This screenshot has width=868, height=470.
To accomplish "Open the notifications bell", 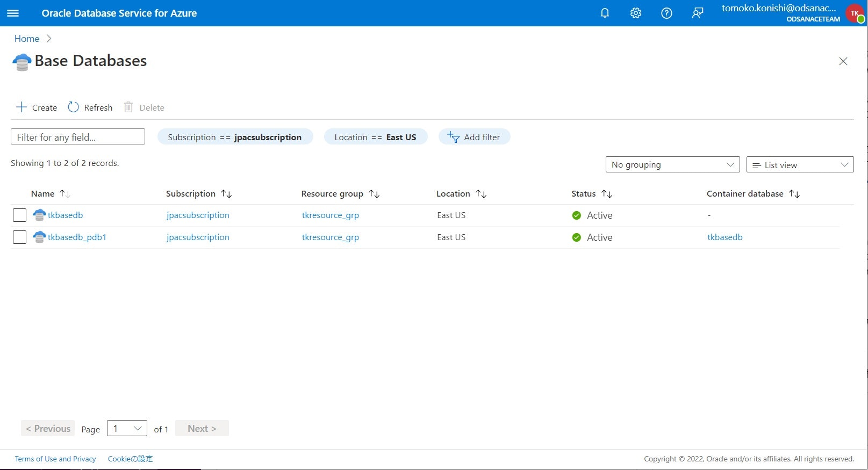I will click(x=605, y=13).
